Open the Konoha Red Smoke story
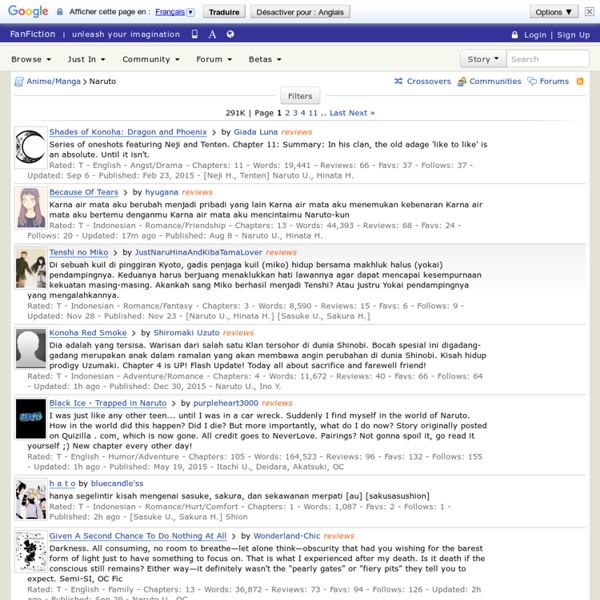 [88, 333]
